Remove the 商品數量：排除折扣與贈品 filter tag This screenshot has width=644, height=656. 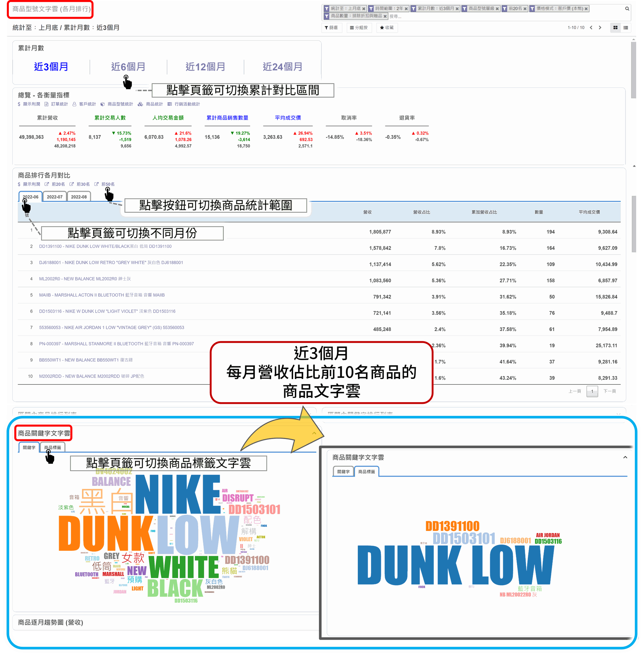pos(385,16)
